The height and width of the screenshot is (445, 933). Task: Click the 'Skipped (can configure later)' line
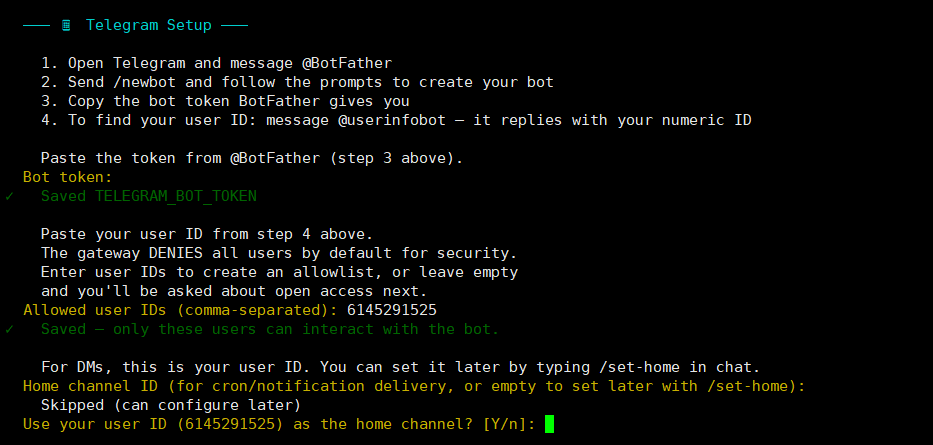pyautogui.click(x=170, y=405)
